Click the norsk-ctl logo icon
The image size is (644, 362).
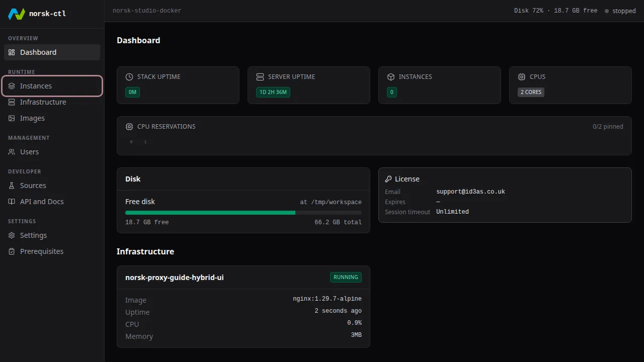click(x=17, y=14)
